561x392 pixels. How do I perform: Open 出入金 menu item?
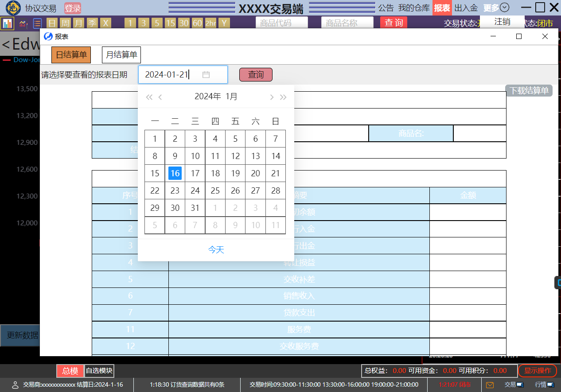click(x=466, y=8)
